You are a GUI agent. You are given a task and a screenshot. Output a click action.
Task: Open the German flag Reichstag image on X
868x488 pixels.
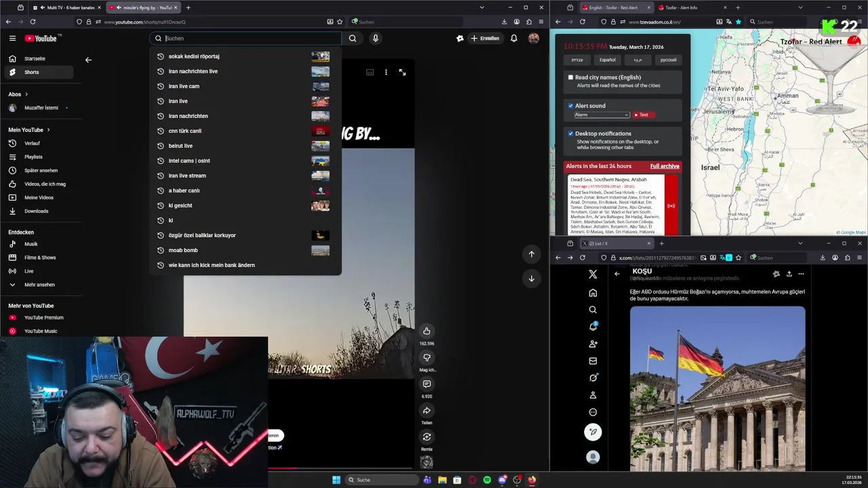(x=717, y=388)
